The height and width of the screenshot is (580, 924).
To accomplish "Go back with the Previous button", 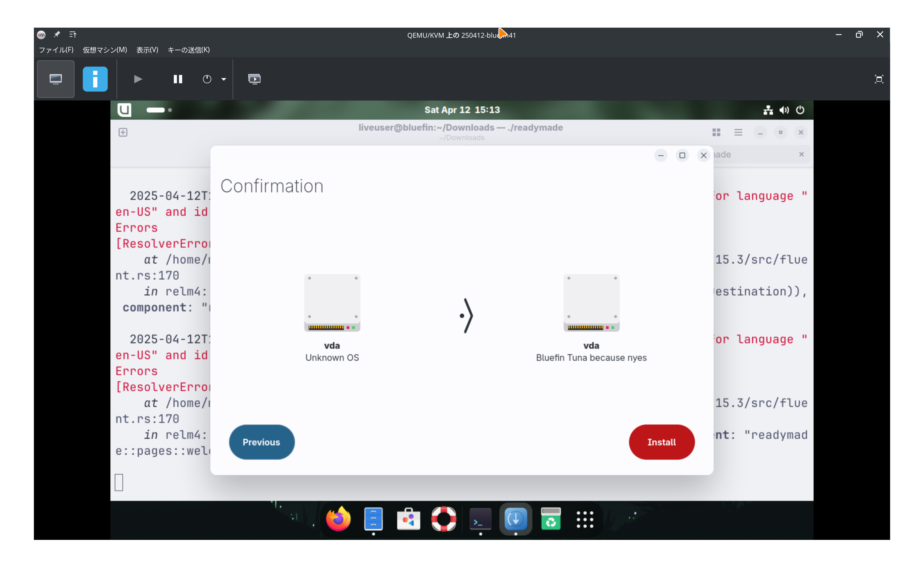I will pos(261,442).
